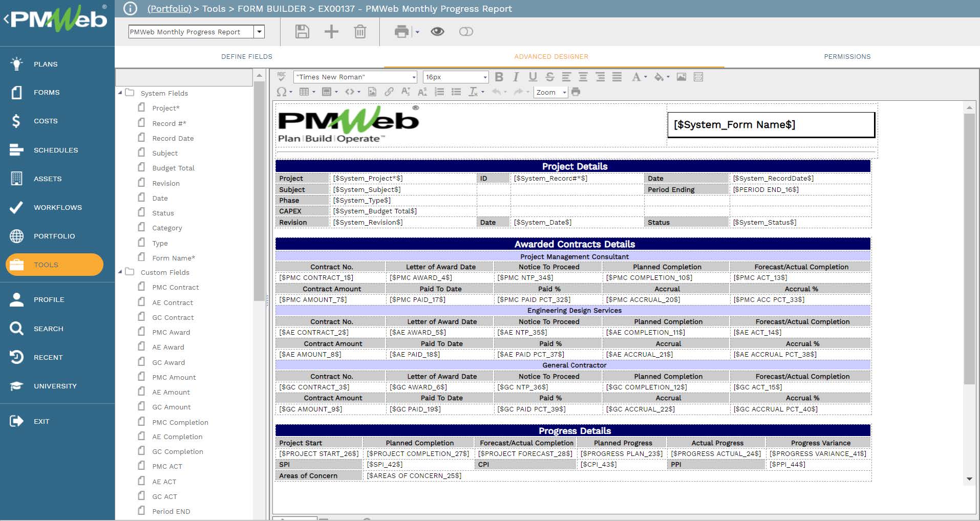The image size is (980, 521).
Task: Click the (Portfolio) breadcrumb link
Action: 169,9
